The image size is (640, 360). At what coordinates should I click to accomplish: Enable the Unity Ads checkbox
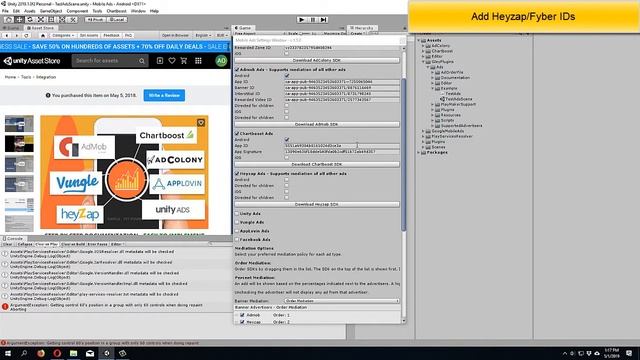click(x=237, y=213)
